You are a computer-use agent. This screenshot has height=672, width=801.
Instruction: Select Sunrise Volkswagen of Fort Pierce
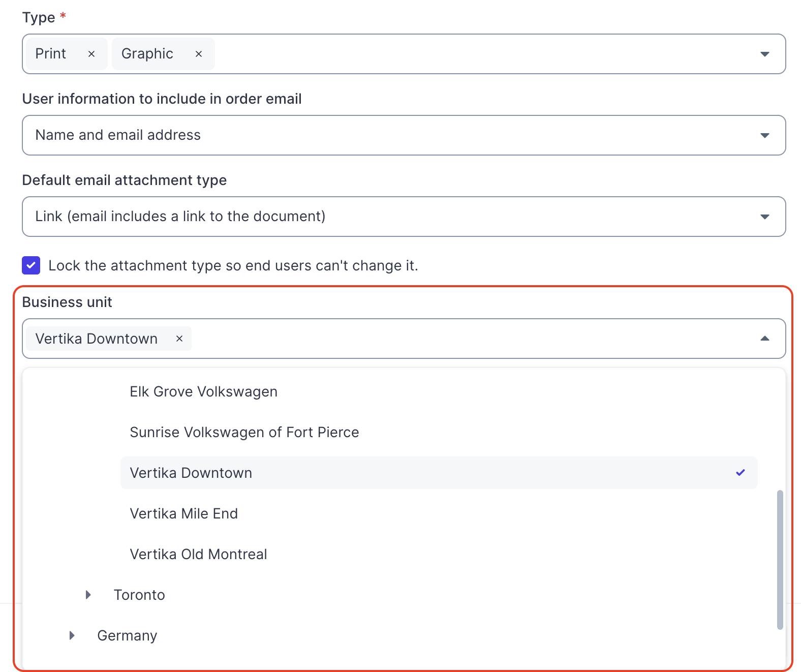[439, 432]
